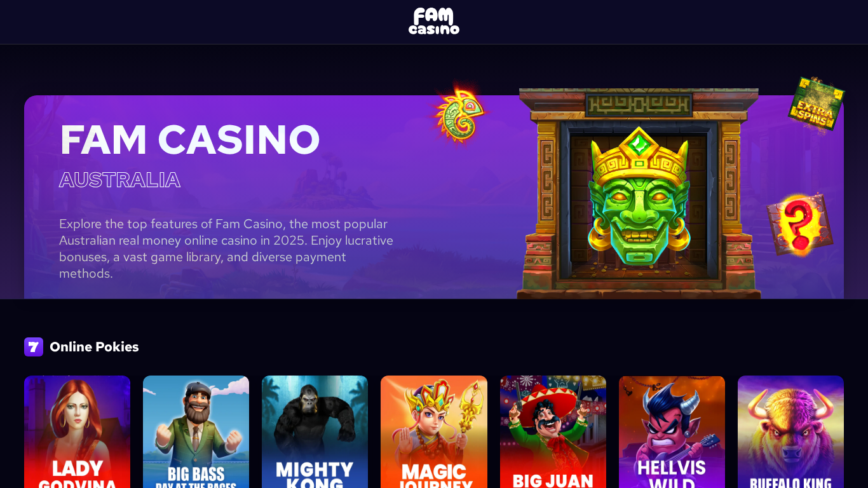Open the Hellvis Wild game tile
The image size is (868, 488).
672,432
